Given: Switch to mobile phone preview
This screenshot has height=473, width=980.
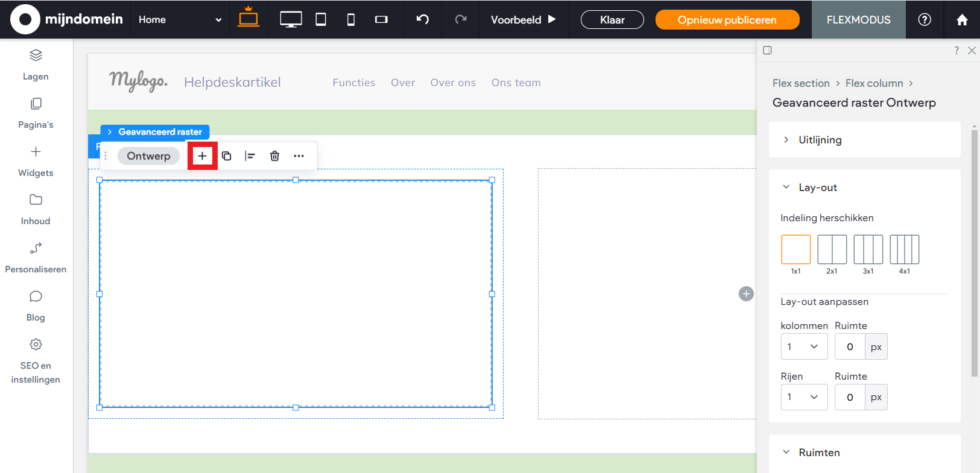Looking at the screenshot, I should tap(351, 20).
